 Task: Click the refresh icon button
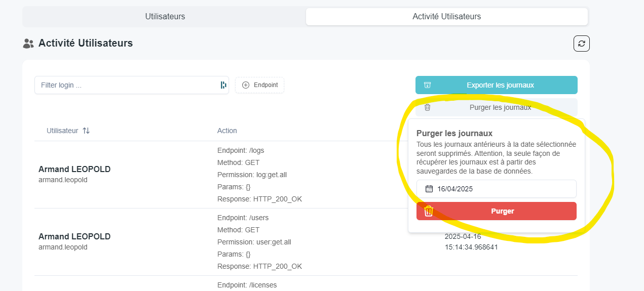[x=581, y=44]
